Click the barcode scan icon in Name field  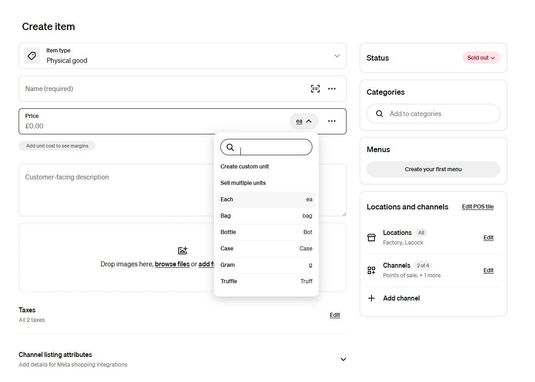point(315,89)
